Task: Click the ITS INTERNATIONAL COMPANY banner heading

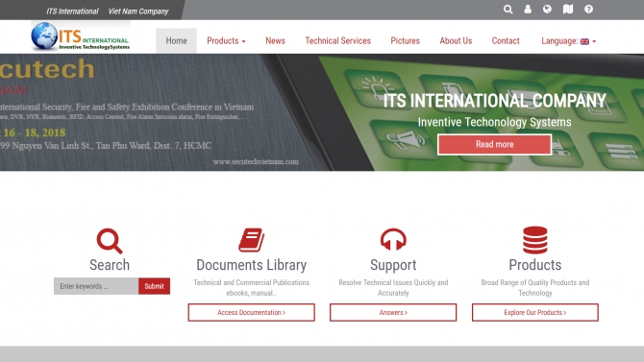Action: 494,101
